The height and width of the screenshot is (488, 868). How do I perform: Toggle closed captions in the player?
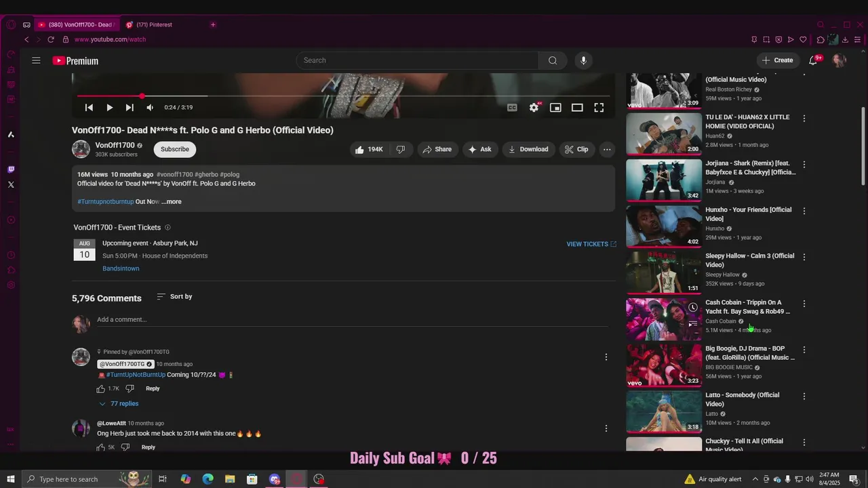point(512,108)
